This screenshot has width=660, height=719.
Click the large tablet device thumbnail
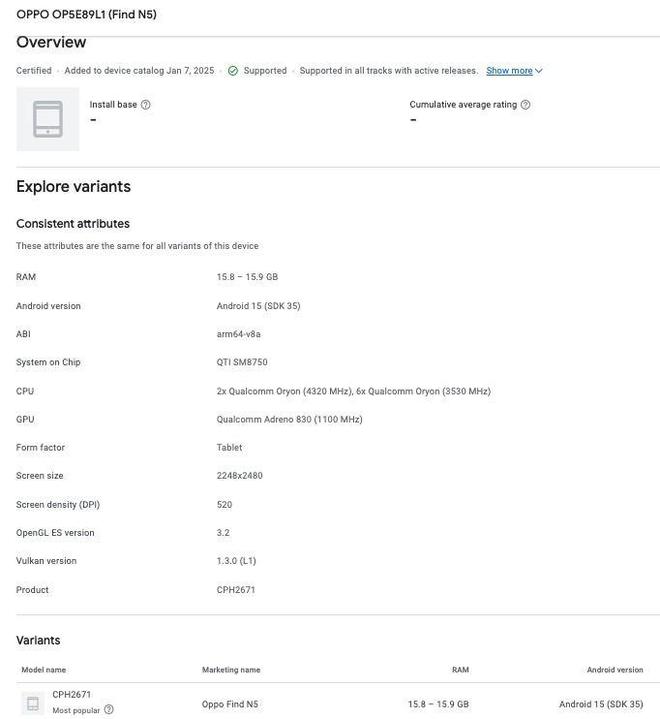click(48, 119)
